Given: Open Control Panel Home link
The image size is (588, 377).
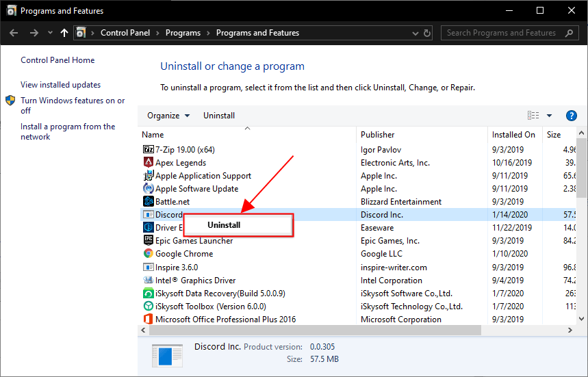Looking at the screenshot, I should (x=57, y=60).
